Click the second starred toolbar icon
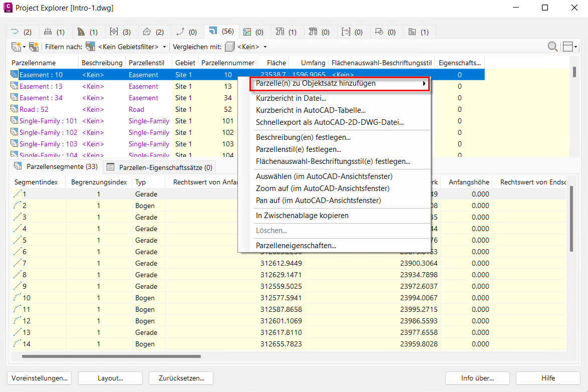Viewport: 588px width, 392px height. (x=34, y=47)
